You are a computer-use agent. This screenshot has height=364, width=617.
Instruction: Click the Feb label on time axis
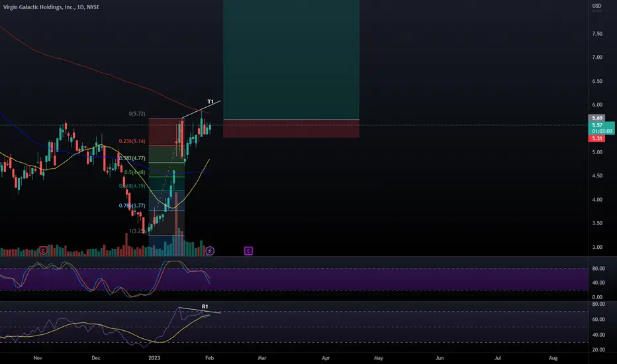tap(209, 357)
